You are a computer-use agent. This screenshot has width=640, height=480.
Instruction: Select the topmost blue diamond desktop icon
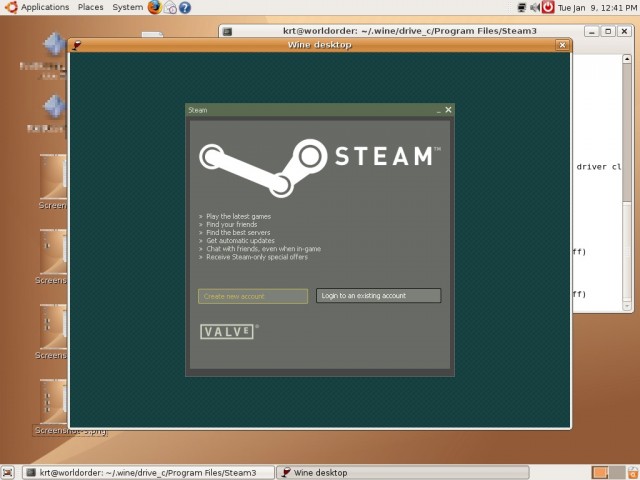point(54,44)
